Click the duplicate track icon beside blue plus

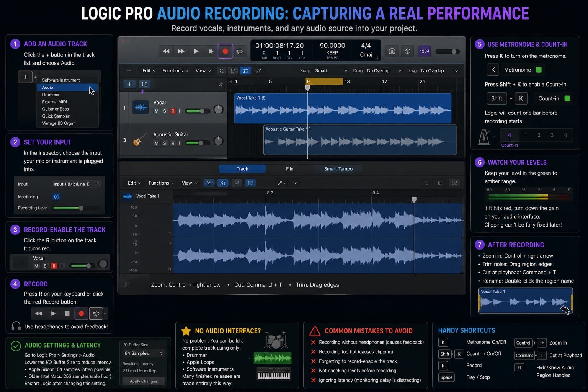[144, 84]
